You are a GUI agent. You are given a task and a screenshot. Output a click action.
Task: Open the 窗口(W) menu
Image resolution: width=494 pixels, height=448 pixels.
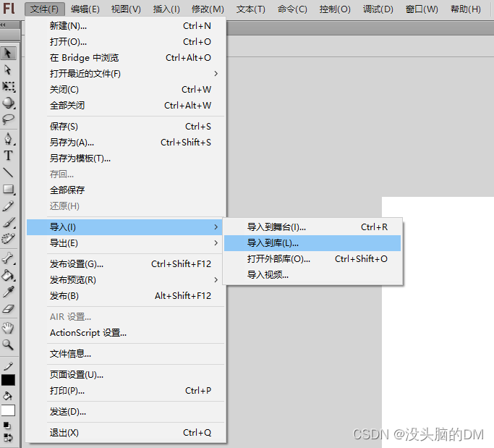point(422,9)
